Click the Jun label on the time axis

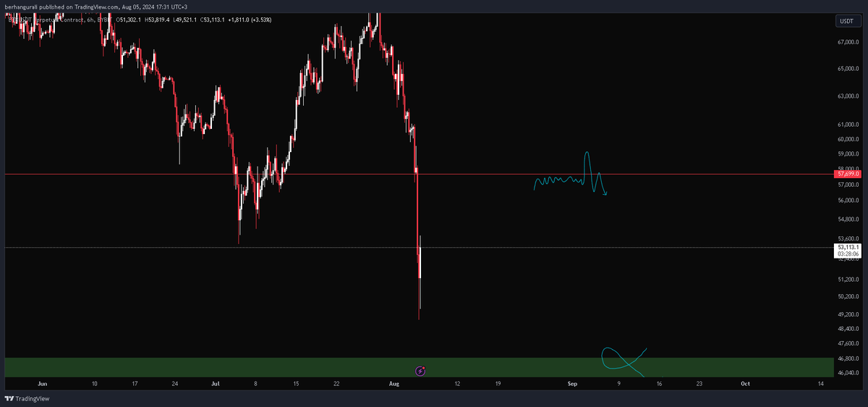42,383
